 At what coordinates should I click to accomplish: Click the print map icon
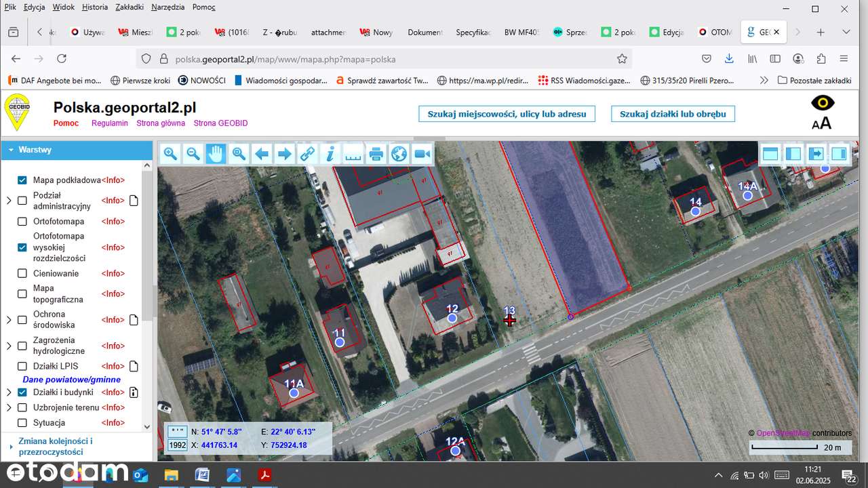[x=376, y=153]
